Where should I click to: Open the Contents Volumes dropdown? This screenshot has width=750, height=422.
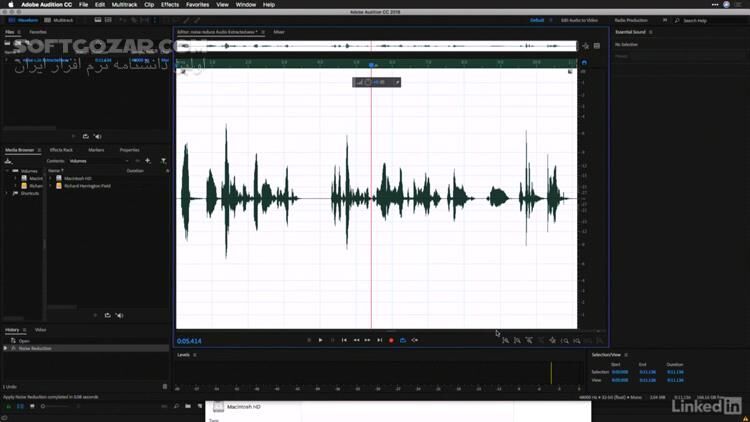click(99, 161)
